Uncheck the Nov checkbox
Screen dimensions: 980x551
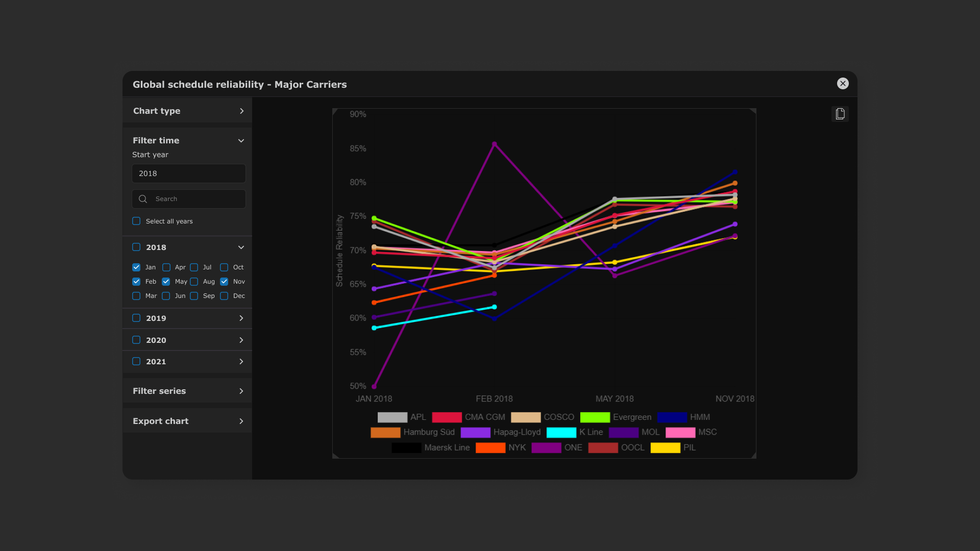(x=224, y=281)
